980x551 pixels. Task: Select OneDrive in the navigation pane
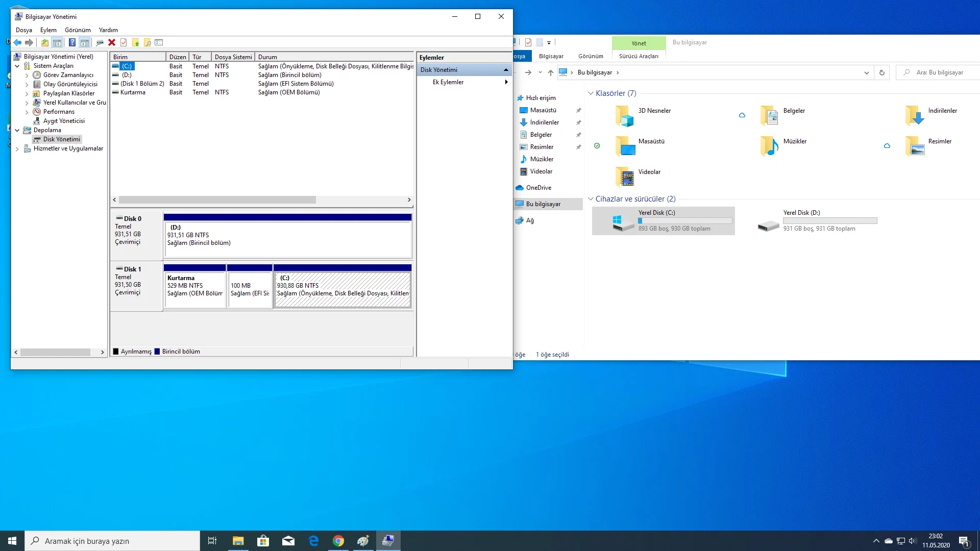(538, 188)
